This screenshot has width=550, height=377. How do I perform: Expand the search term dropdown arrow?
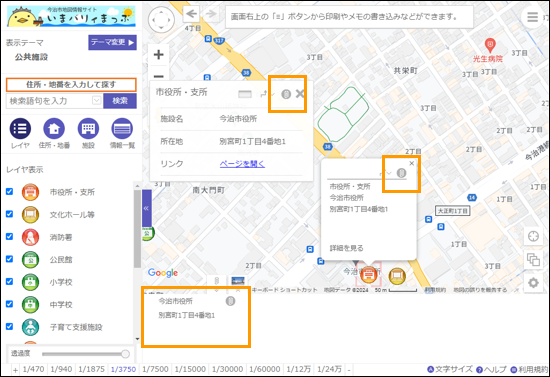[x=96, y=101]
